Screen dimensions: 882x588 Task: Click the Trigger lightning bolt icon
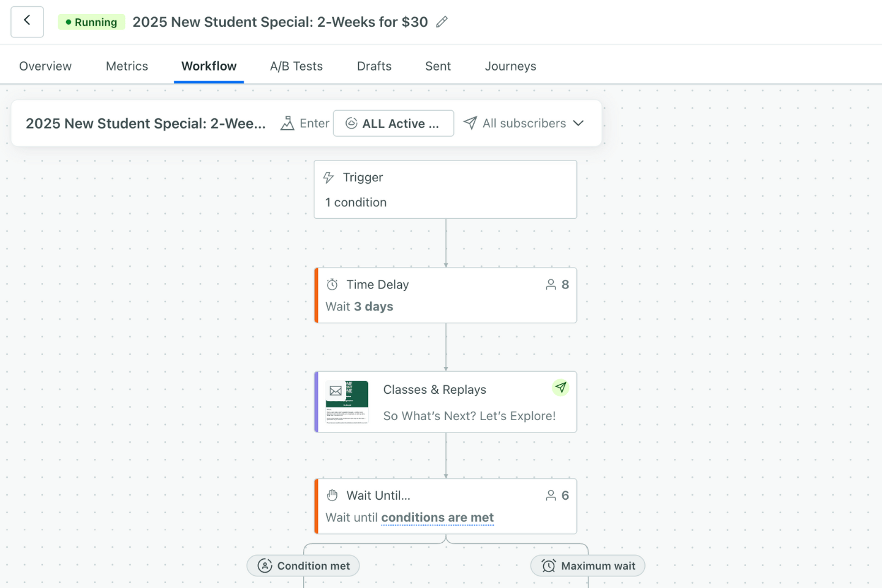tap(329, 178)
